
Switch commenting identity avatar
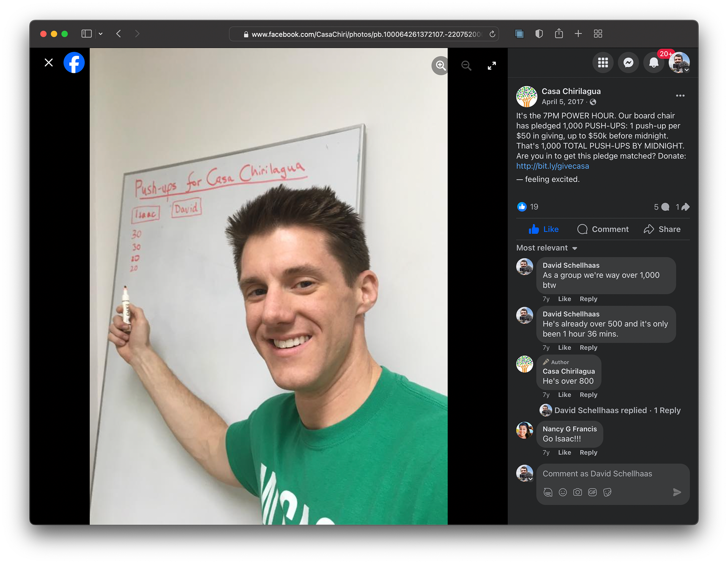[x=525, y=473]
